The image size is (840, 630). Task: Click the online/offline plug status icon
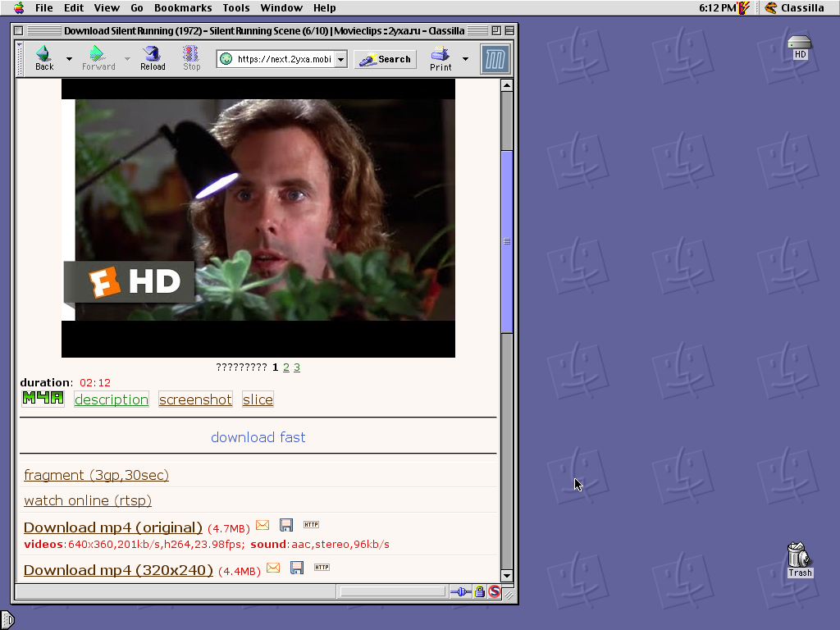pyautogui.click(x=461, y=592)
